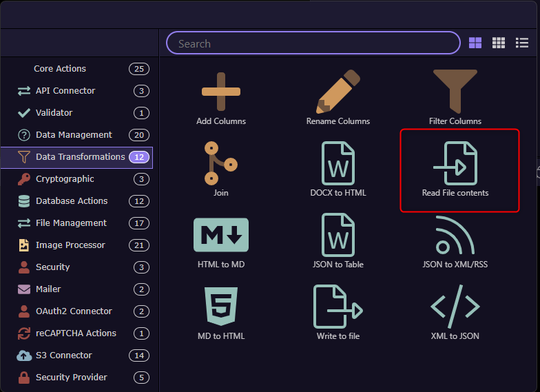The height and width of the screenshot is (392, 540).
Task: Choose the Rename Columns pencil icon
Action: pyautogui.click(x=337, y=92)
